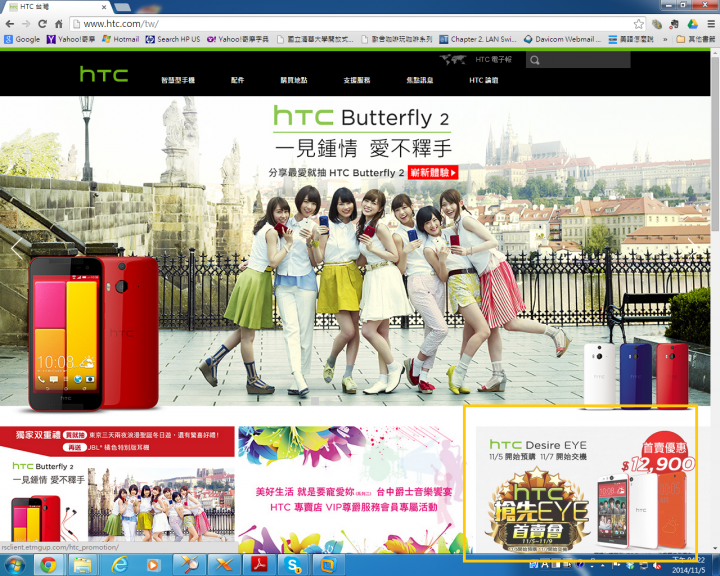Viewport: 720px width, 576px height.
Task: Click the green HTC logo in header
Action: (x=104, y=74)
